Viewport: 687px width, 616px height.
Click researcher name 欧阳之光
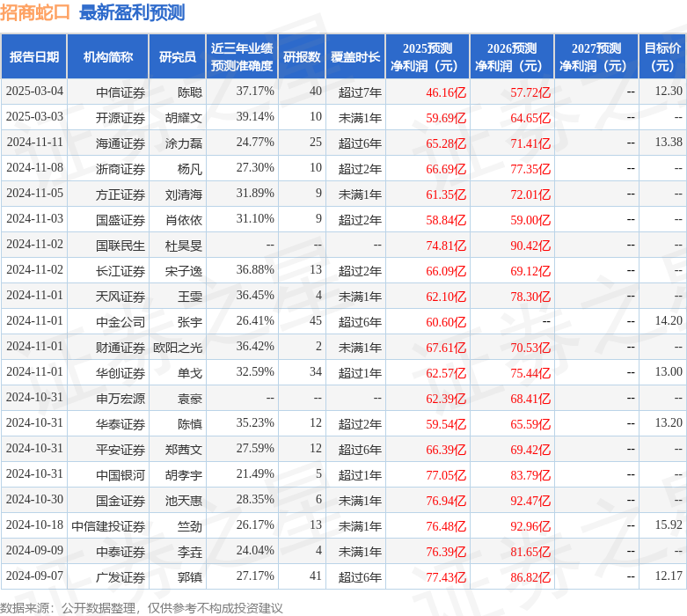pyautogui.click(x=178, y=348)
